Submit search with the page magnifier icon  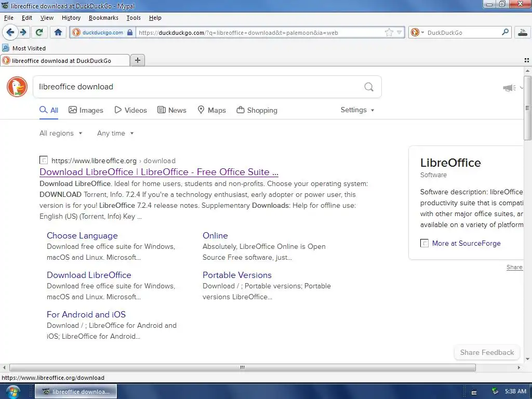tap(369, 87)
